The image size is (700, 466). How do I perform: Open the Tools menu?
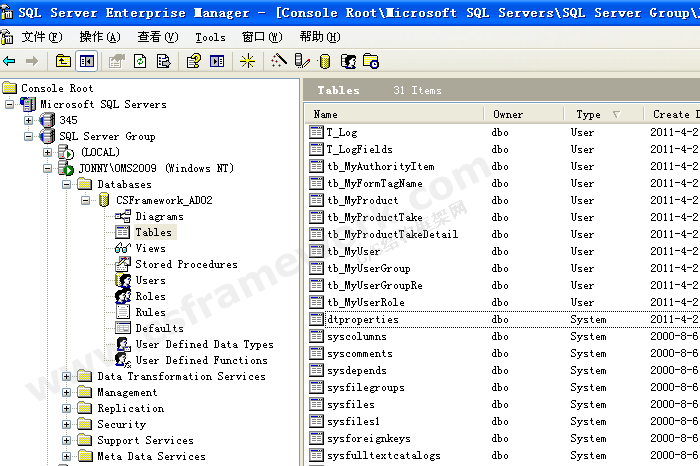click(x=210, y=37)
